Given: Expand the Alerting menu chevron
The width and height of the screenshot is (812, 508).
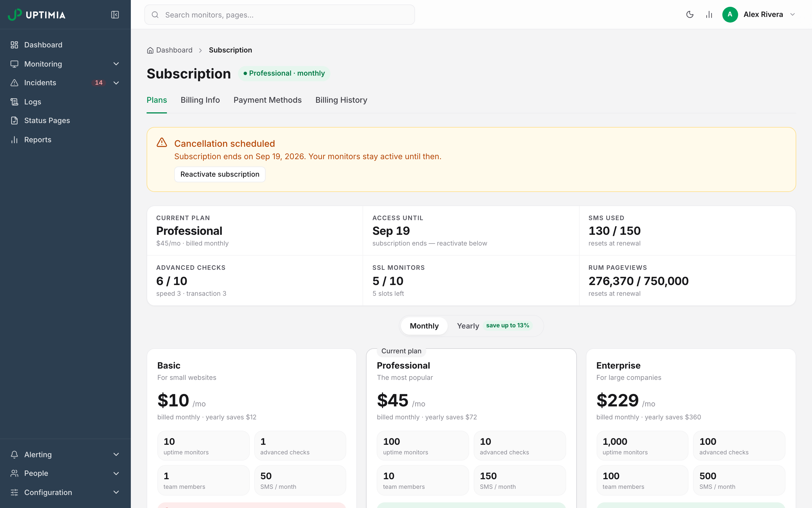Looking at the screenshot, I should pyautogui.click(x=116, y=454).
